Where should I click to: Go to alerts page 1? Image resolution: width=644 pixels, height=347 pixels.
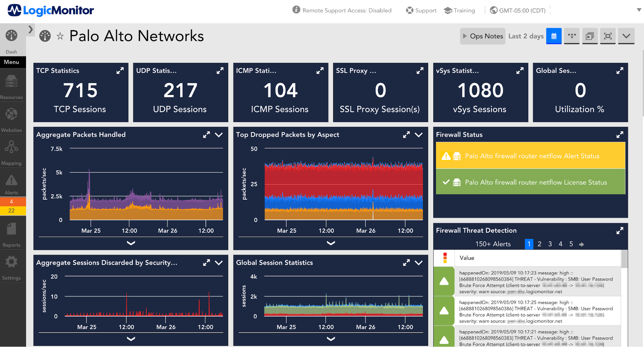529,244
